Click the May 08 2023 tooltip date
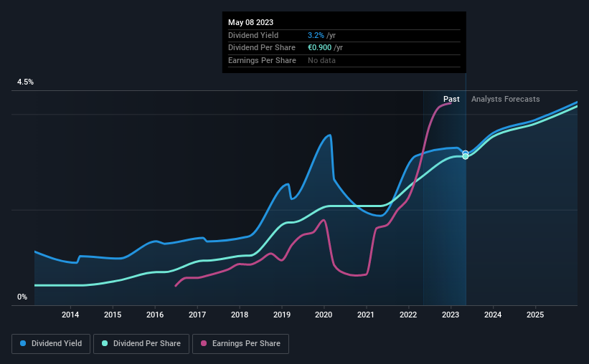Viewport: 589px width, 364px height. click(x=250, y=22)
